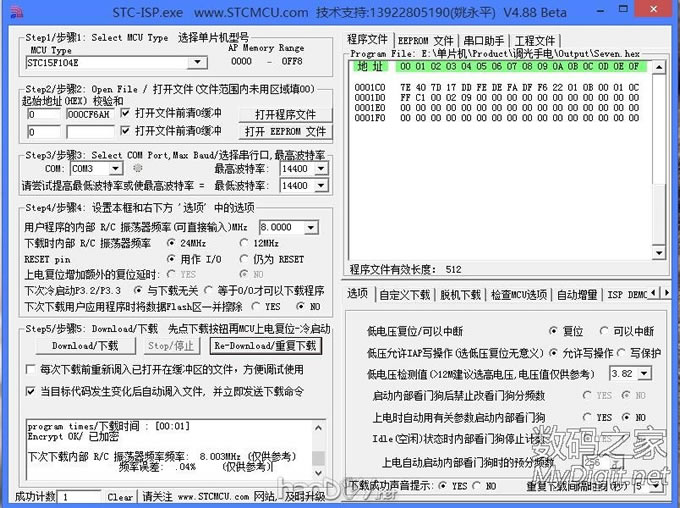680x508 pixels.
Task: Click the 打开 EEPROM 文件 button
Action: (x=285, y=131)
